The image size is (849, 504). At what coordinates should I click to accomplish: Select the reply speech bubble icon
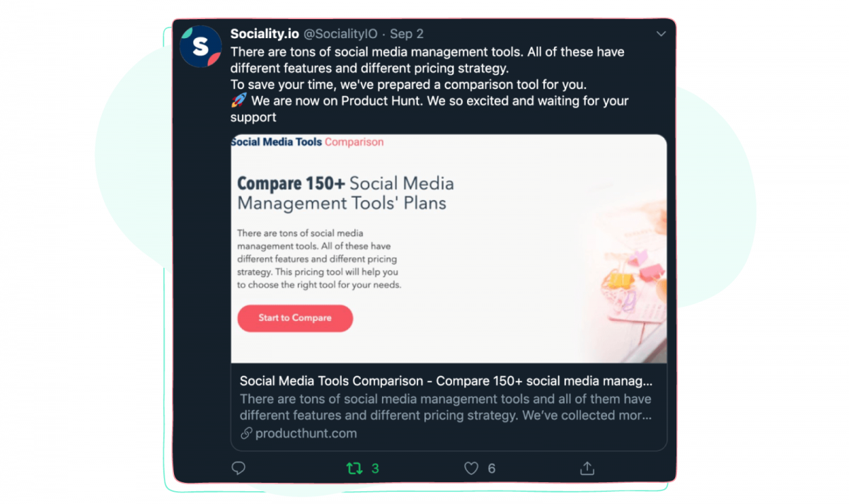tap(238, 468)
